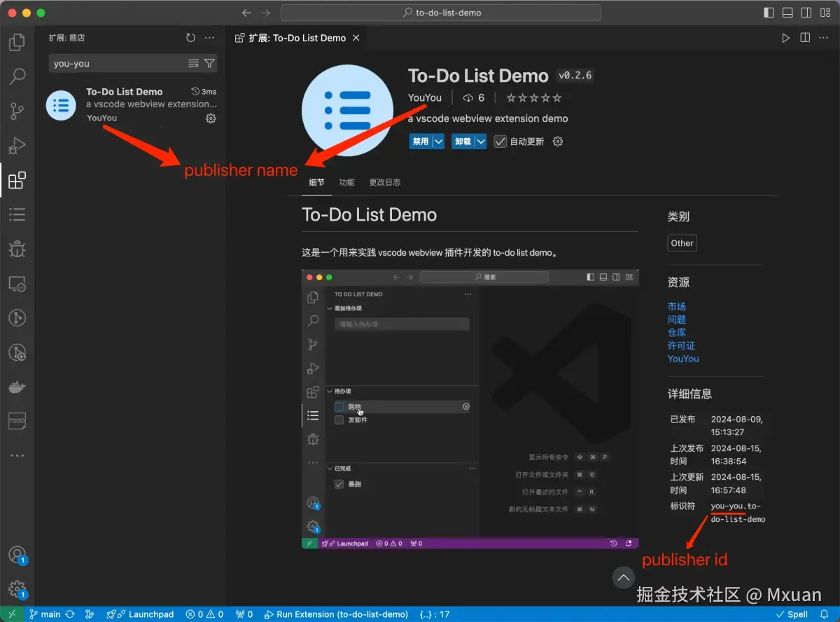Open the Search view in activity bar

17,76
